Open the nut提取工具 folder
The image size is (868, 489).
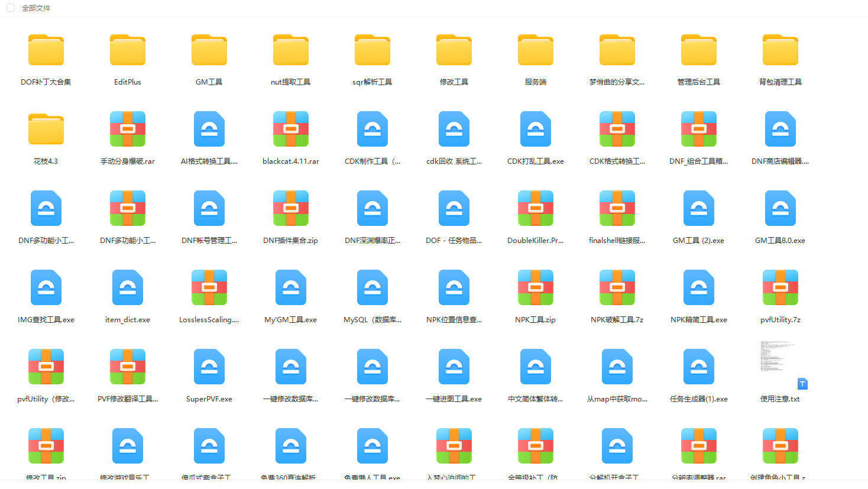coord(291,50)
